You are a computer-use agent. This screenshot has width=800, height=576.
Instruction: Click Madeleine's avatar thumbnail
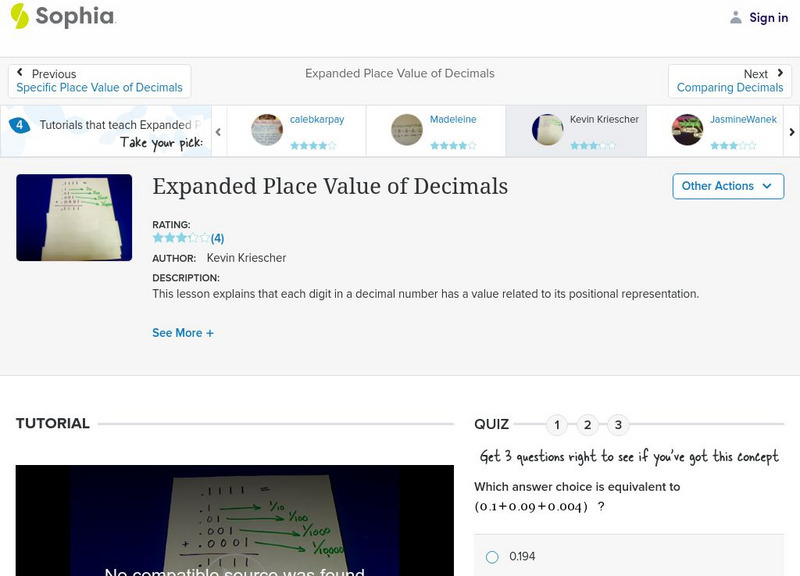point(407,130)
